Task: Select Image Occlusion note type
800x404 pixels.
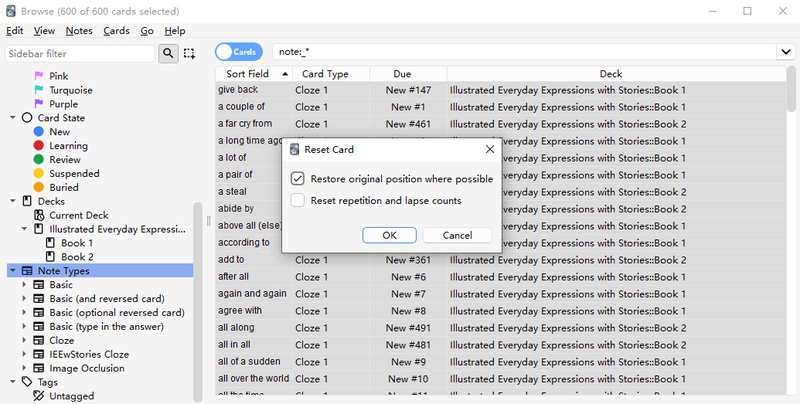Action: click(x=86, y=368)
